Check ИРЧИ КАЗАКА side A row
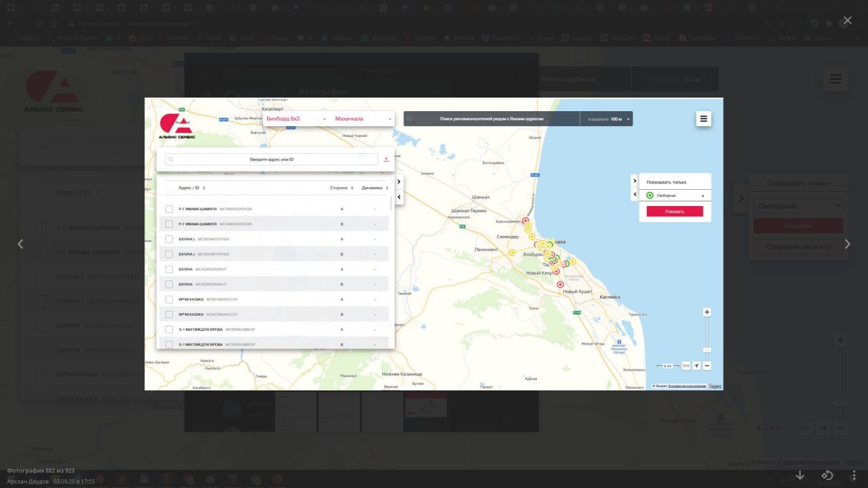This screenshot has width=868, height=488. pos(170,300)
